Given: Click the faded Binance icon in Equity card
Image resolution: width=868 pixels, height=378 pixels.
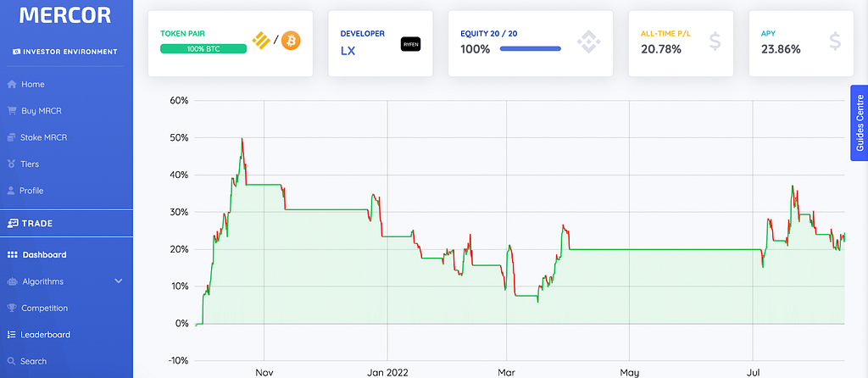Looking at the screenshot, I should tap(588, 42).
